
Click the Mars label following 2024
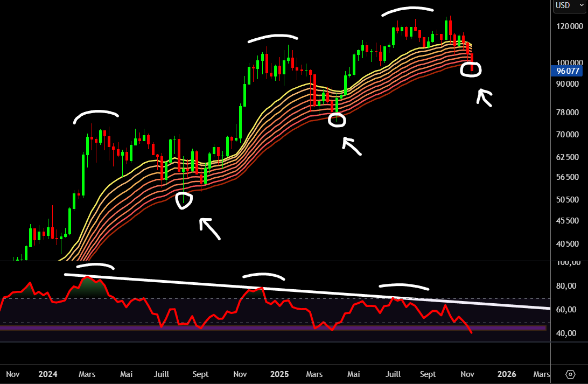[87, 374]
